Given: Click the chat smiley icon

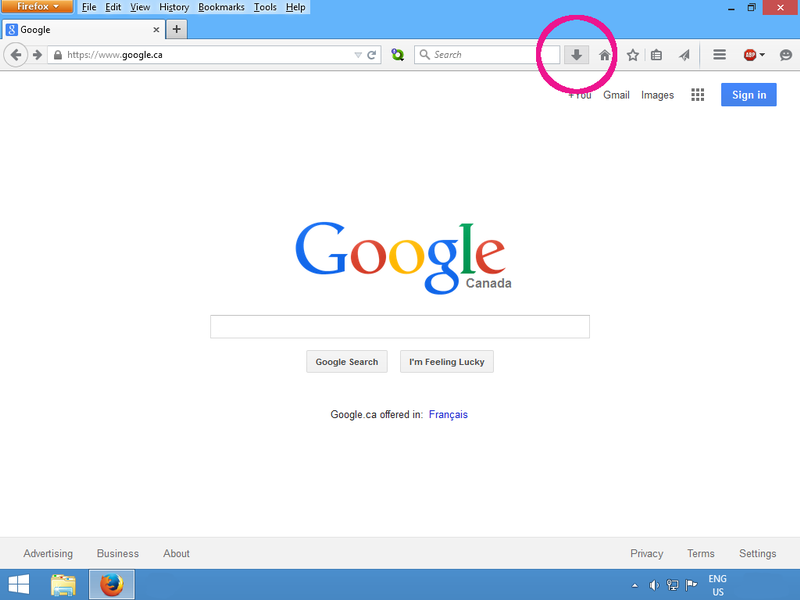Looking at the screenshot, I should (786, 55).
